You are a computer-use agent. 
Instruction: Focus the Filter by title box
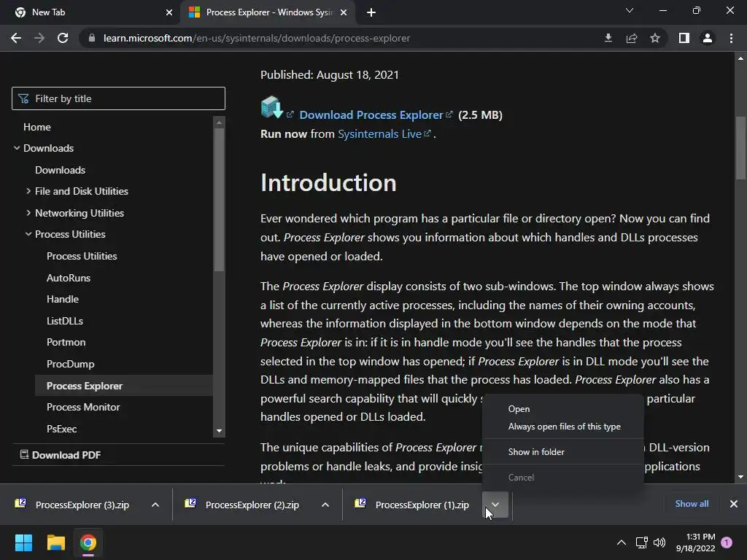(118, 98)
